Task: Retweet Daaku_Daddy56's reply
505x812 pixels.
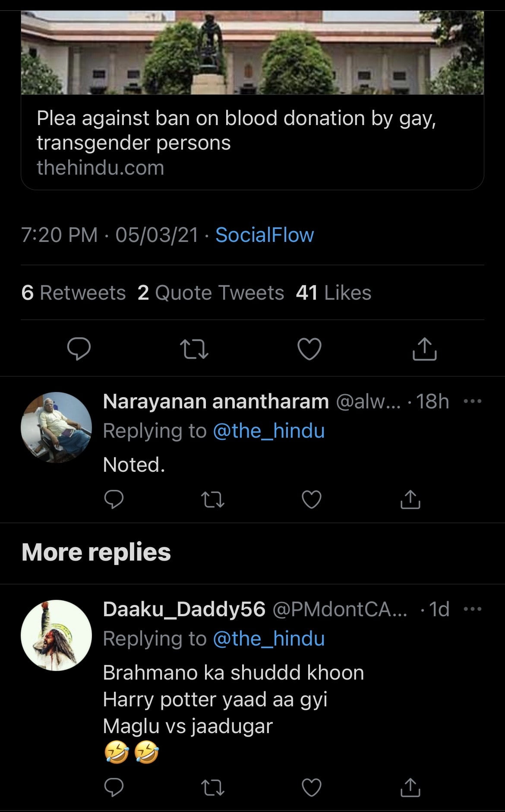Action: pyautogui.click(x=213, y=787)
